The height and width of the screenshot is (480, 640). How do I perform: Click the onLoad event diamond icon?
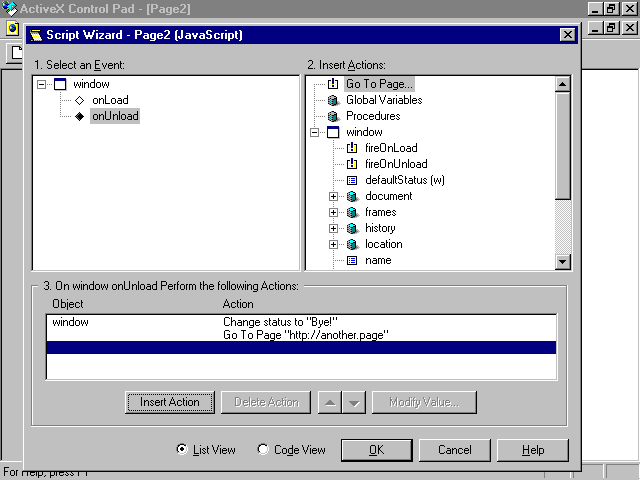pos(80,100)
